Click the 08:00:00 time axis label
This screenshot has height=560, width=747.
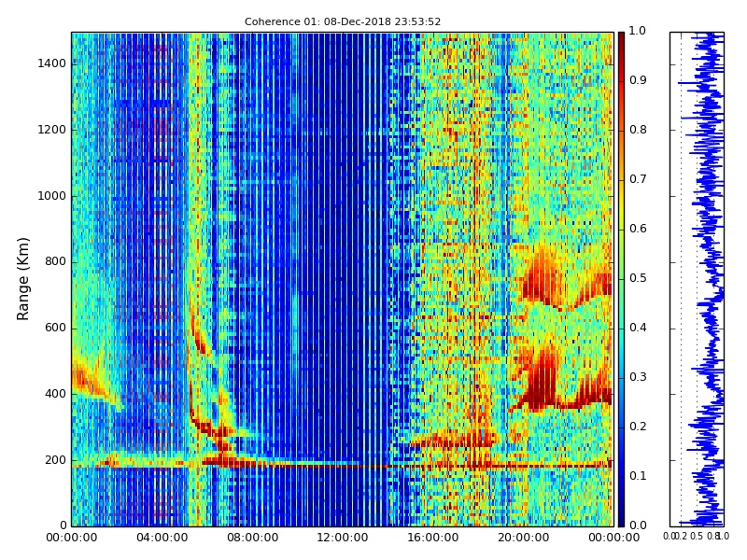pyautogui.click(x=252, y=539)
